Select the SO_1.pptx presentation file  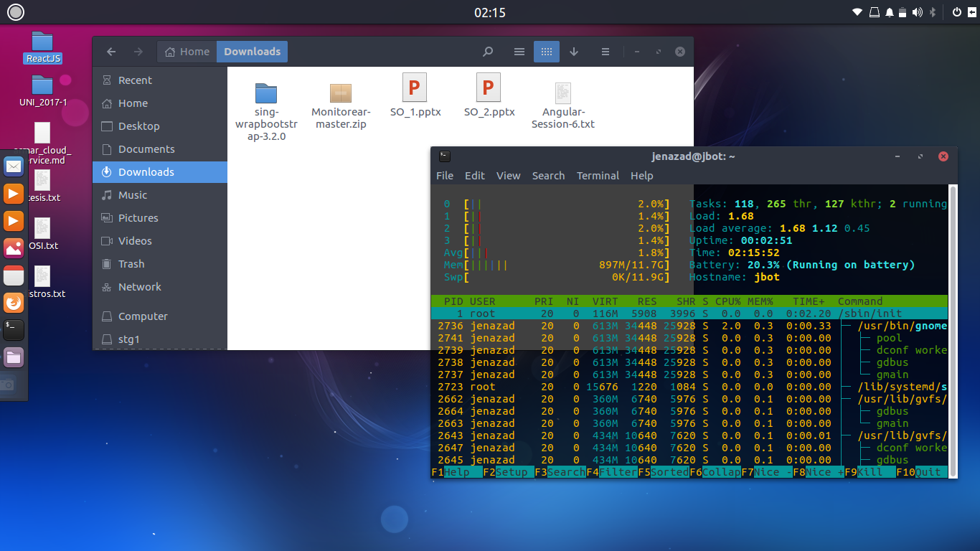415,96
